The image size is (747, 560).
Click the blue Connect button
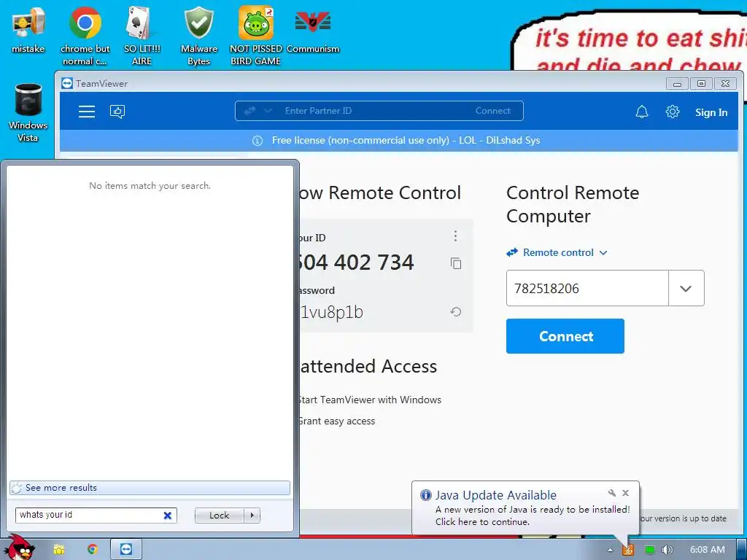(565, 336)
